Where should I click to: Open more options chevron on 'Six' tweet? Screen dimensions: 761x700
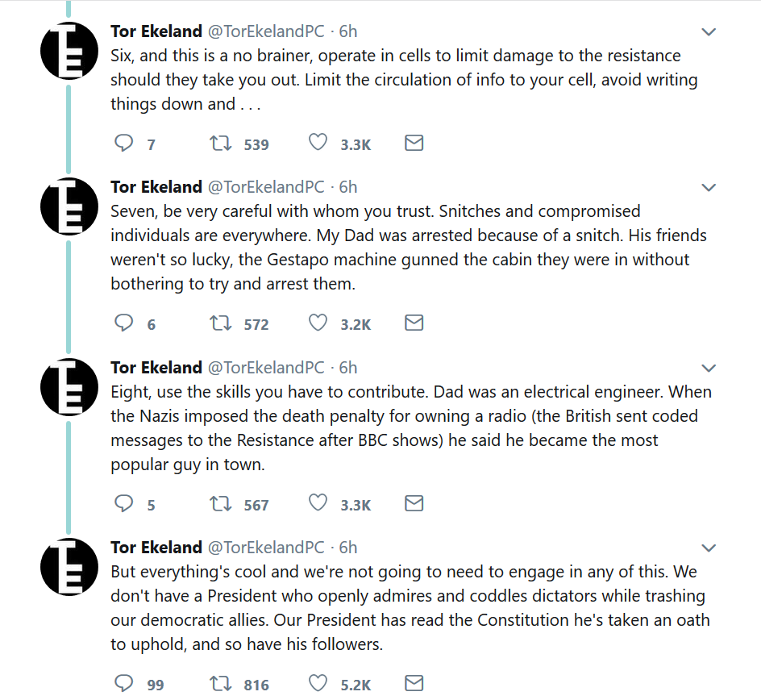(x=709, y=32)
